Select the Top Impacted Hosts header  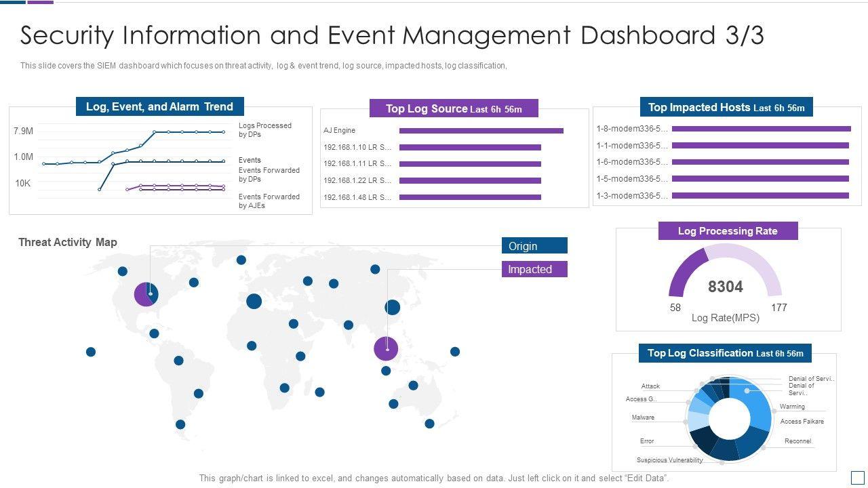click(x=726, y=107)
